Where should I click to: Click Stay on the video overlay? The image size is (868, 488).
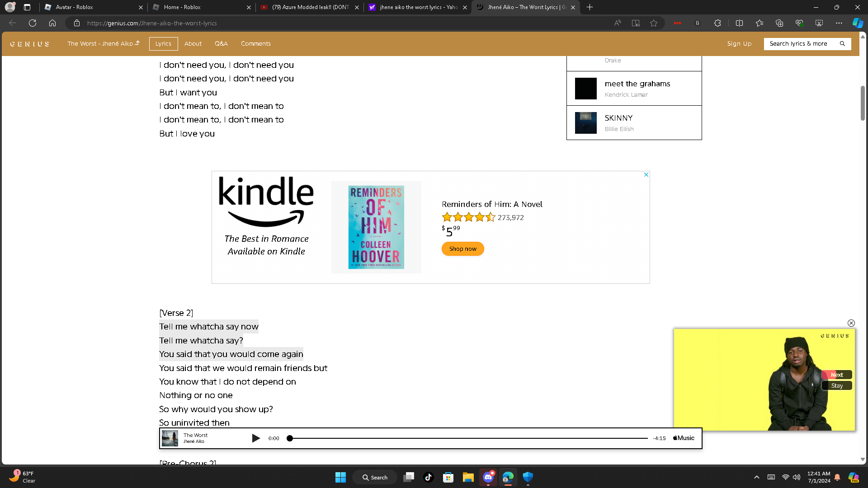tap(837, 386)
